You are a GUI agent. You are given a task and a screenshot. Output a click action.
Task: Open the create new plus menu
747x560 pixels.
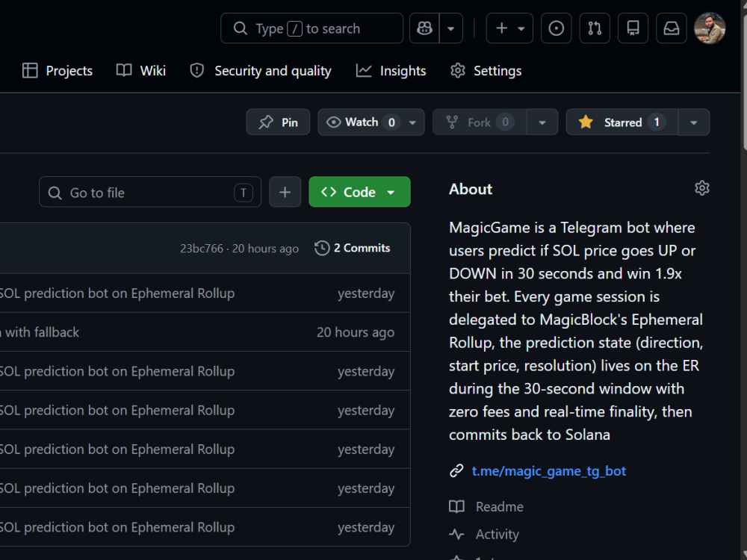(509, 28)
